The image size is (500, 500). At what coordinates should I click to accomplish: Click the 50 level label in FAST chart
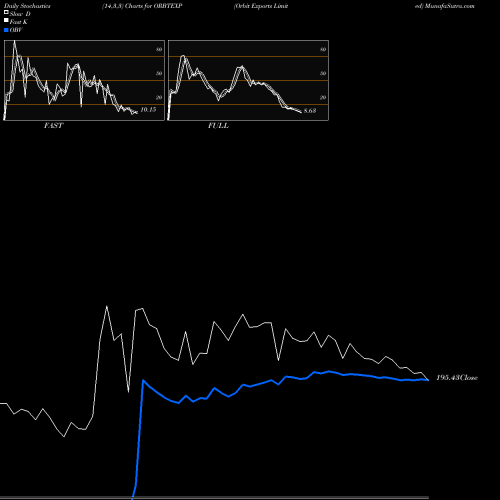click(159, 73)
